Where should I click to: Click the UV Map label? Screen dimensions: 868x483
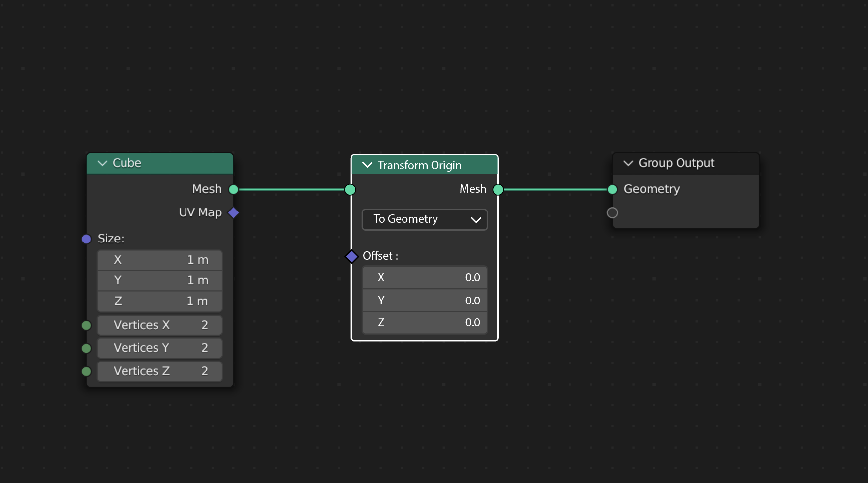(x=200, y=212)
